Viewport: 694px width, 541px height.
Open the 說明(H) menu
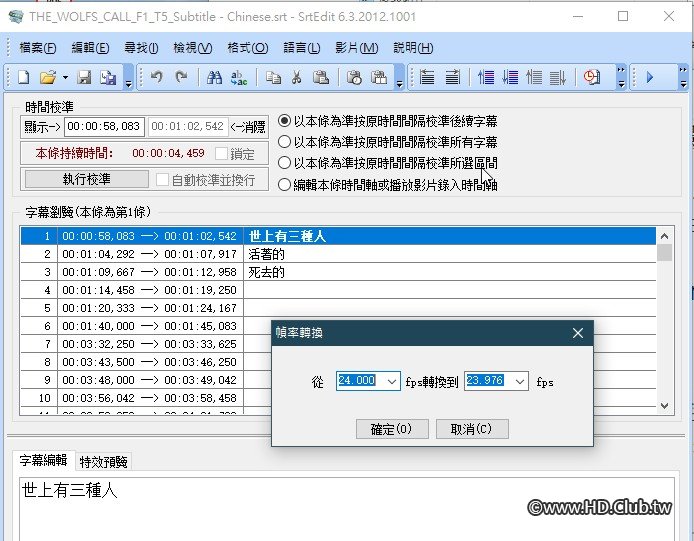tap(413, 47)
